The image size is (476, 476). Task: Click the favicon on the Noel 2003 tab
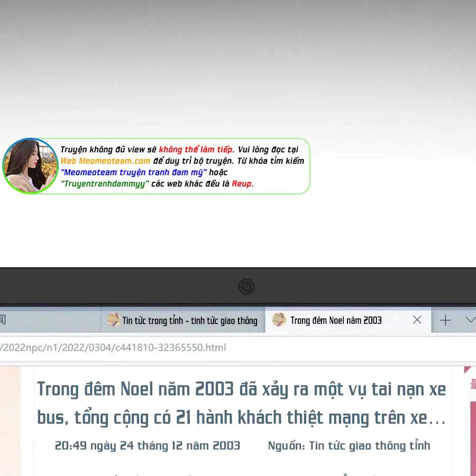(279, 320)
